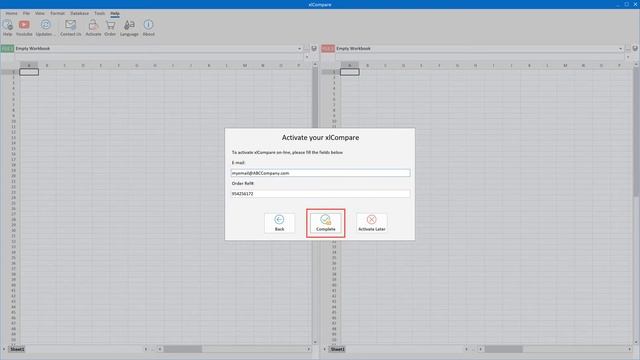640x360 pixels.
Task: Open the Help icon in the ribbon
Action: click(x=7, y=28)
